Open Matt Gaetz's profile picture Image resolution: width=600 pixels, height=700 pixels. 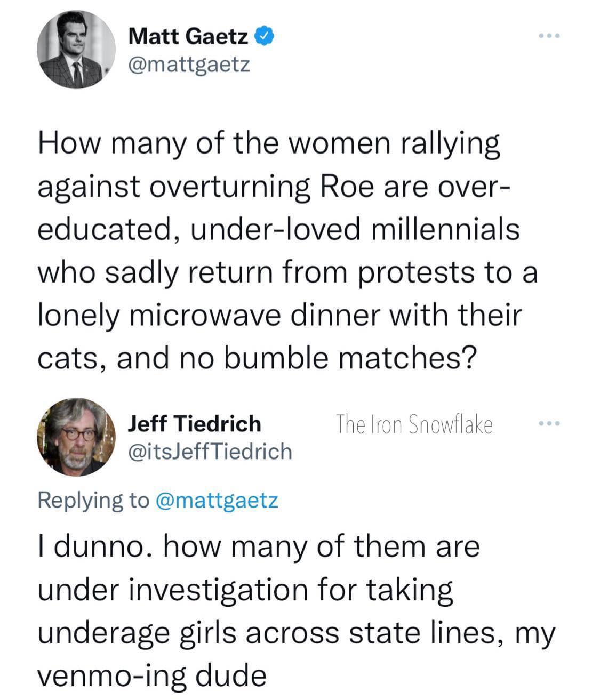pyautogui.click(x=76, y=49)
